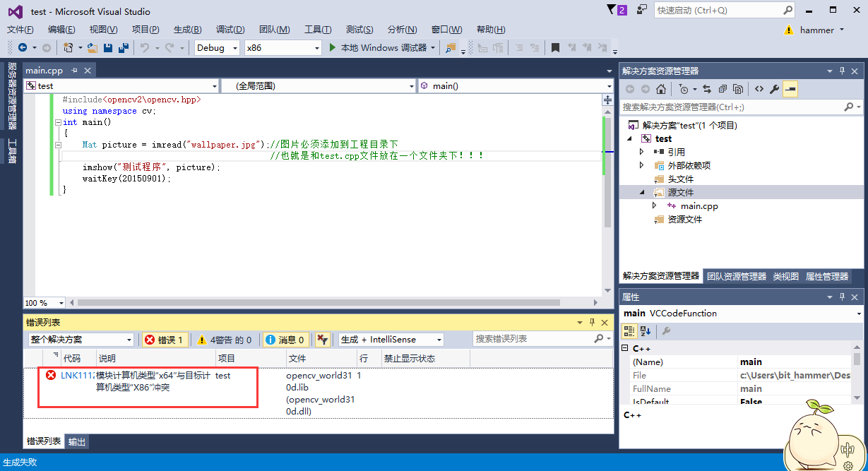
Task: Click the Undo arrow icon
Action: click(144, 47)
